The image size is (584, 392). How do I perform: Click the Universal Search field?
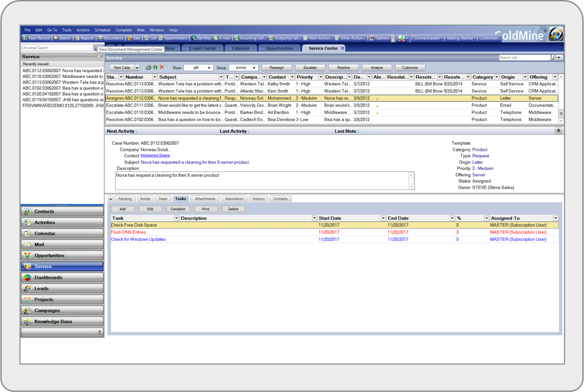tap(57, 48)
